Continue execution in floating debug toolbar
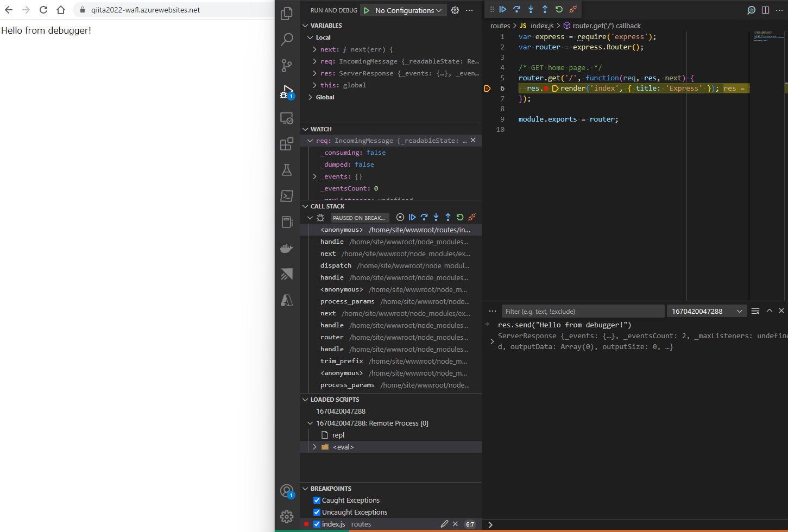 [x=503, y=9]
